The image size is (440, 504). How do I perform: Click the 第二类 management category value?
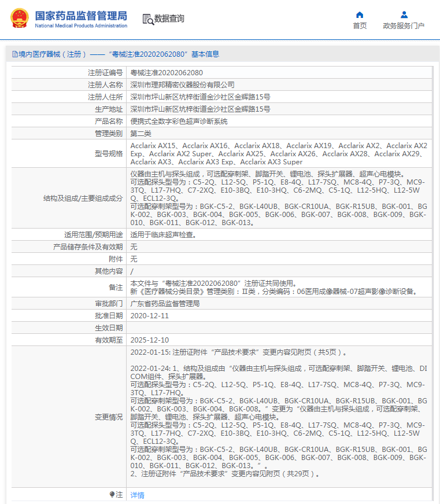coord(140,134)
